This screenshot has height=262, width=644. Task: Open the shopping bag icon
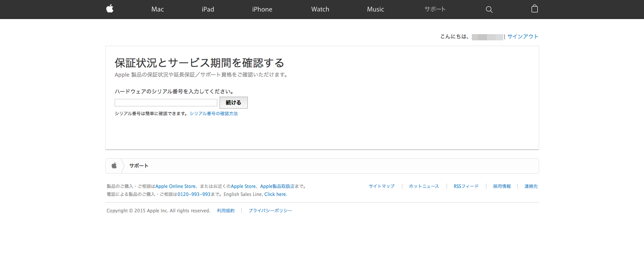[x=535, y=9]
